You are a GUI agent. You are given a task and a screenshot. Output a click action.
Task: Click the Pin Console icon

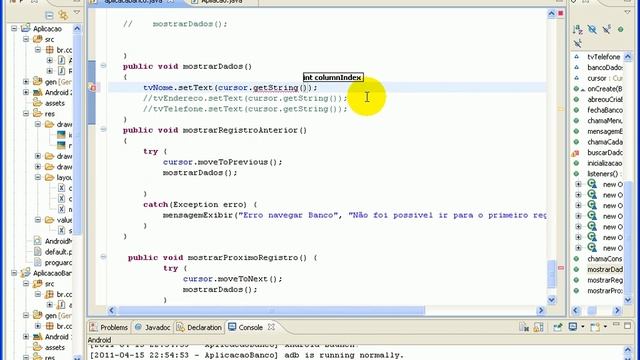(558, 327)
